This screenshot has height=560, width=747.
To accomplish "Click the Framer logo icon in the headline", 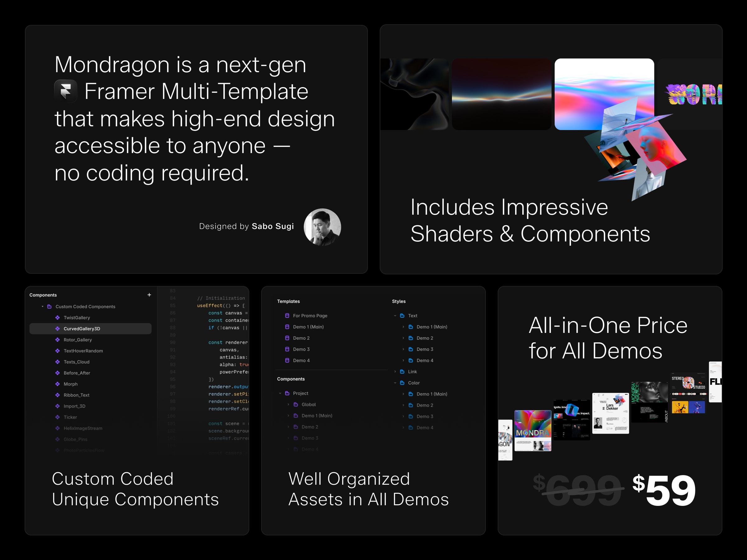I will click(x=66, y=91).
